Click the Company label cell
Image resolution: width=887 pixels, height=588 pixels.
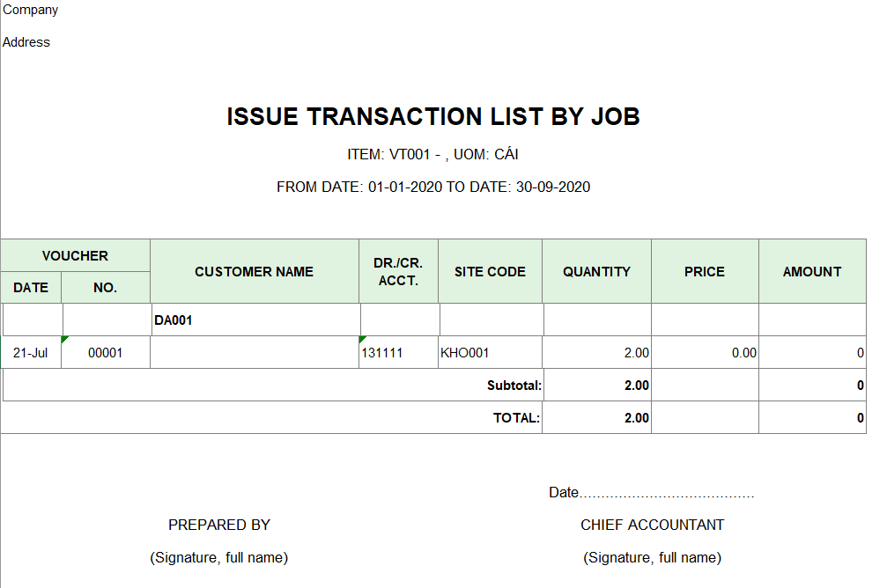pyautogui.click(x=31, y=10)
